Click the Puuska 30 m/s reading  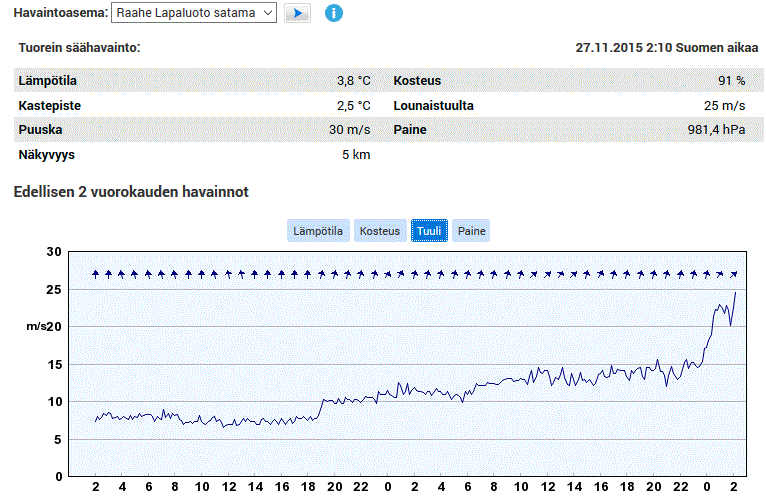coord(349,130)
